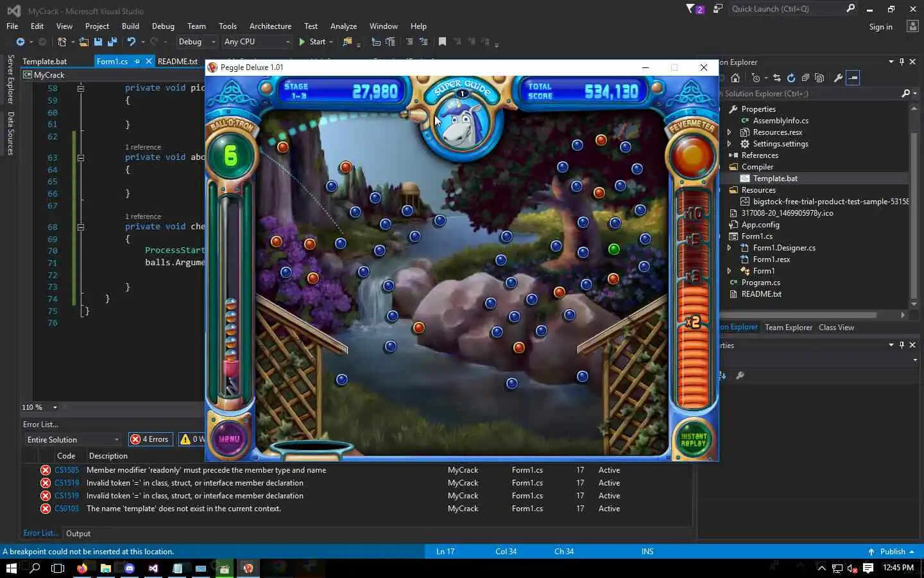Click Sign in link
Viewport: 924px width, 578px height.
coord(880,27)
